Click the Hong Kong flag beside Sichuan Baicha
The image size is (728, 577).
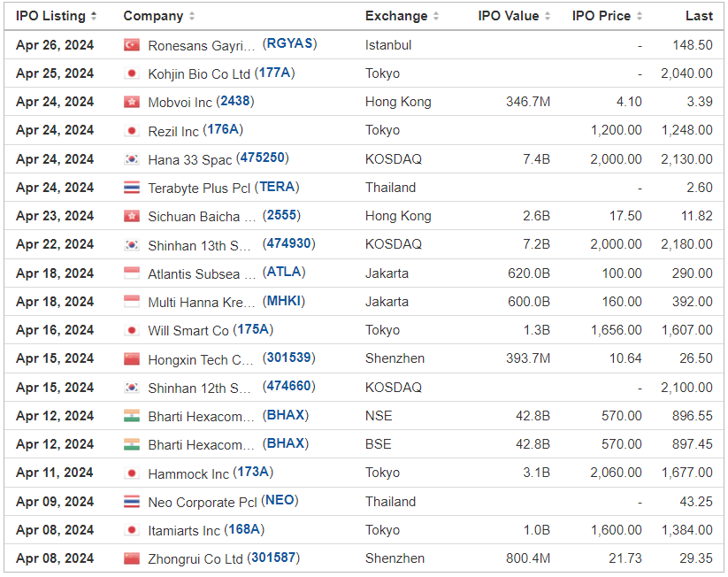[132, 216]
